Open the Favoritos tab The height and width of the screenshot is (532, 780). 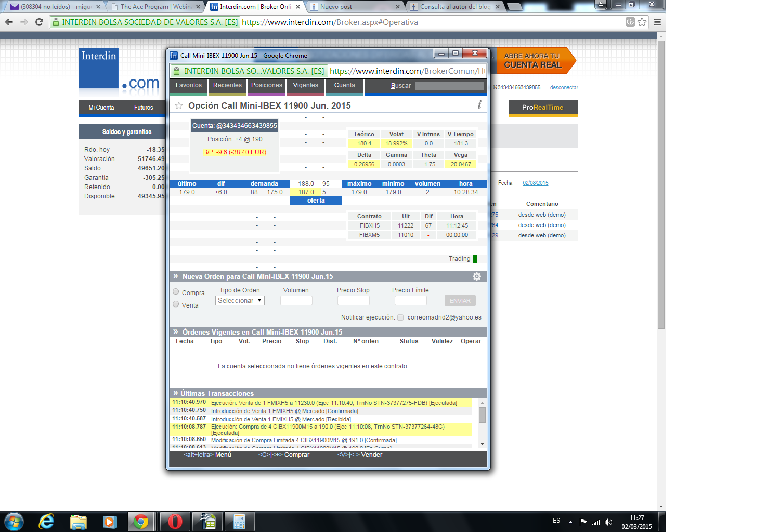[x=188, y=86]
